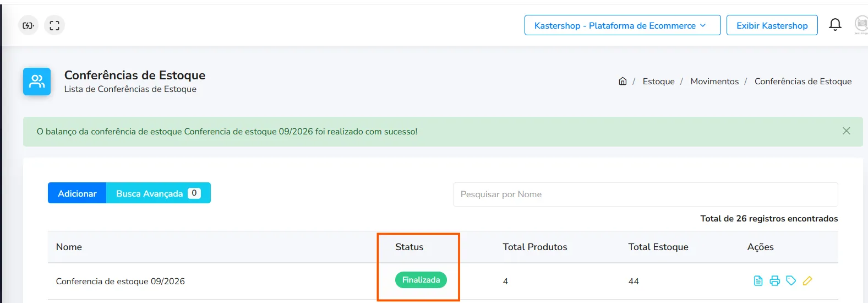Print Conferencia de estoque 09/2026

pos(774,281)
